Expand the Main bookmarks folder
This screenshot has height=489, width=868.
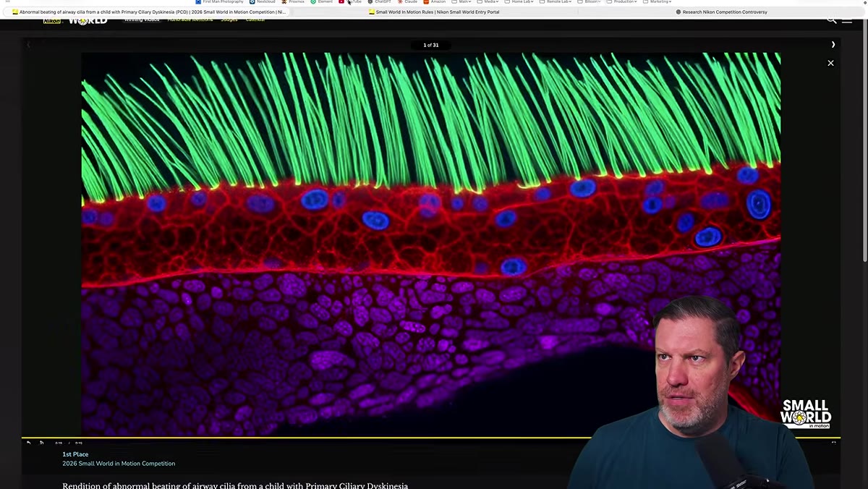pos(461,2)
